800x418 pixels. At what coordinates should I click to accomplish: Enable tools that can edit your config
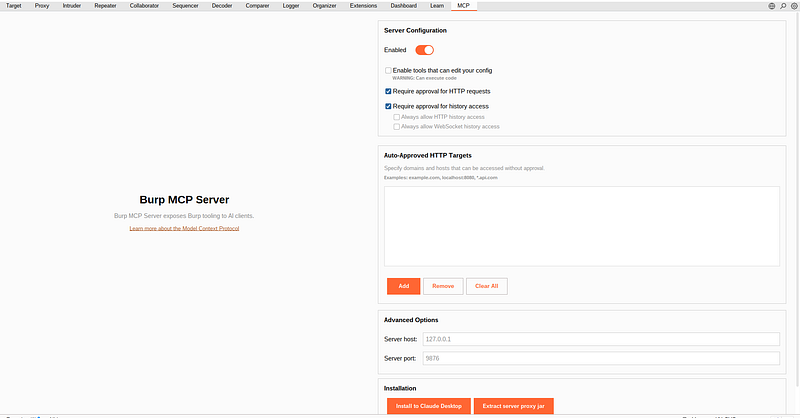tap(388, 70)
